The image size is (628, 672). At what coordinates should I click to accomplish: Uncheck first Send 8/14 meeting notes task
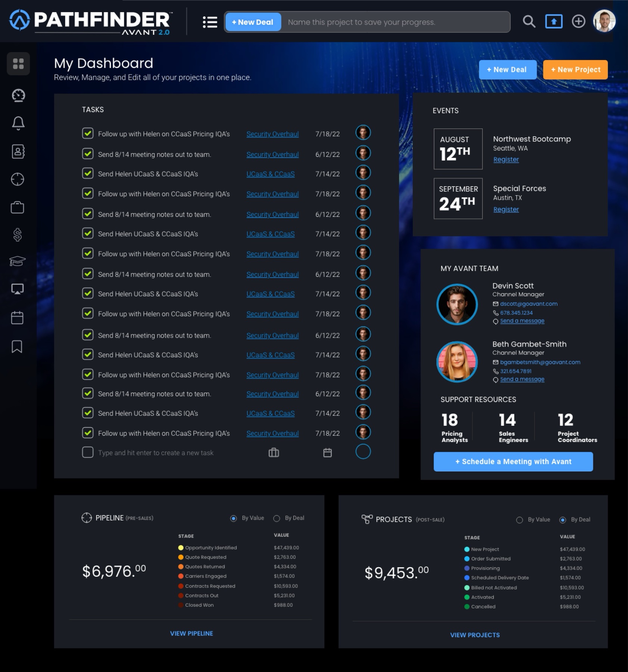tap(88, 153)
